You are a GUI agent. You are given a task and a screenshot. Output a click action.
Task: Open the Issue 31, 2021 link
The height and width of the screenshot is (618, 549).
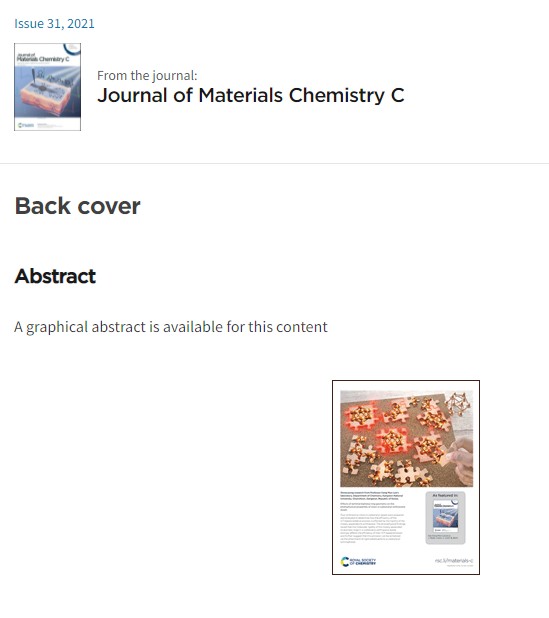click(54, 24)
